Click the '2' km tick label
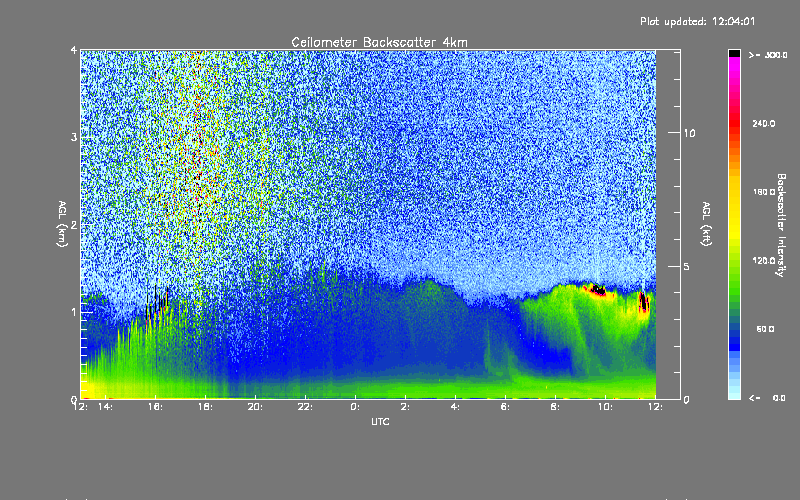 pos(74,225)
